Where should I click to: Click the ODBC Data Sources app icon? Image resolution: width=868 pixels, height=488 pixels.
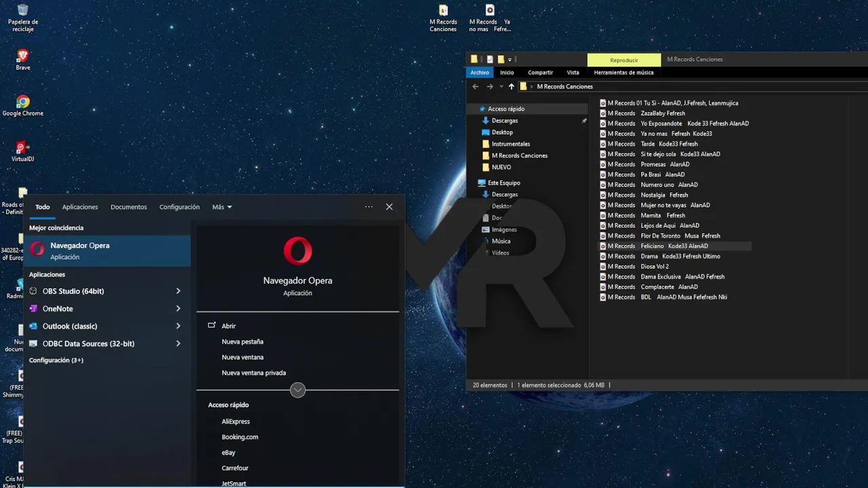33,344
